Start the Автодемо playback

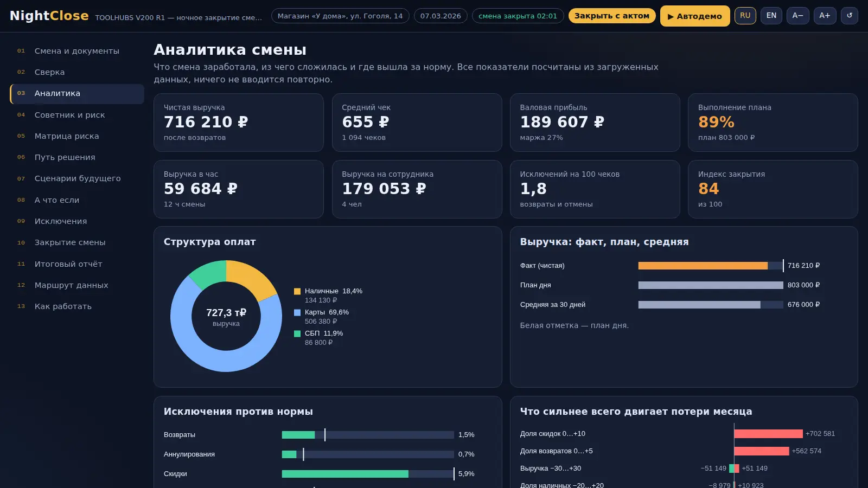point(695,16)
